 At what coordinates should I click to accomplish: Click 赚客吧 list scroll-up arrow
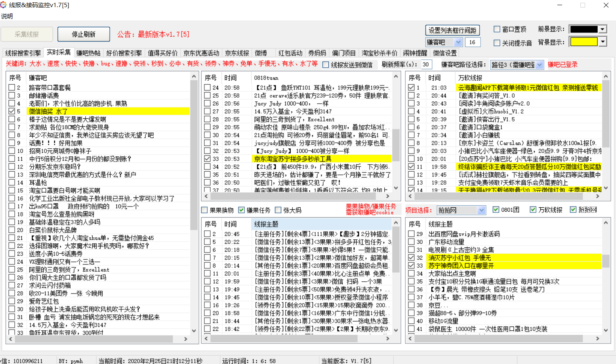pyautogui.click(x=194, y=77)
